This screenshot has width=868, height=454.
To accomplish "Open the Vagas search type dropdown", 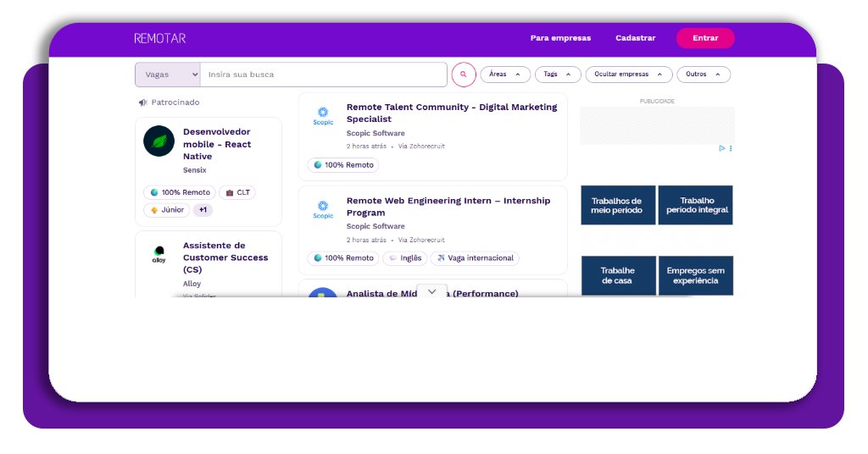I will click(x=168, y=75).
